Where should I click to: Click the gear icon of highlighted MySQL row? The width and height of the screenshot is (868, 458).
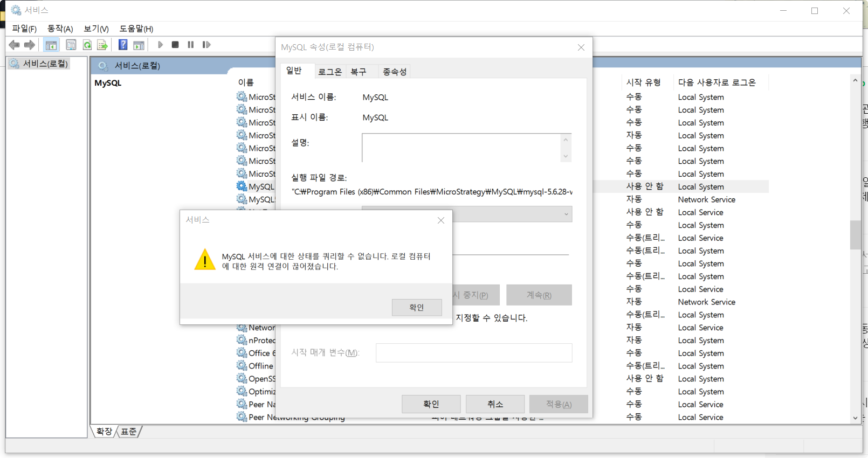[x=242, y=186]
